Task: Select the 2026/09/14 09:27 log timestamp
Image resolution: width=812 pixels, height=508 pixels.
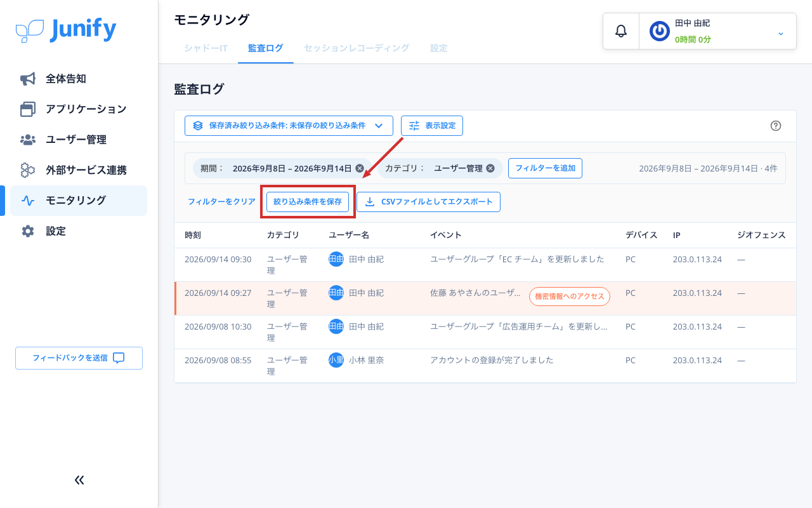Action: (218, 293)
